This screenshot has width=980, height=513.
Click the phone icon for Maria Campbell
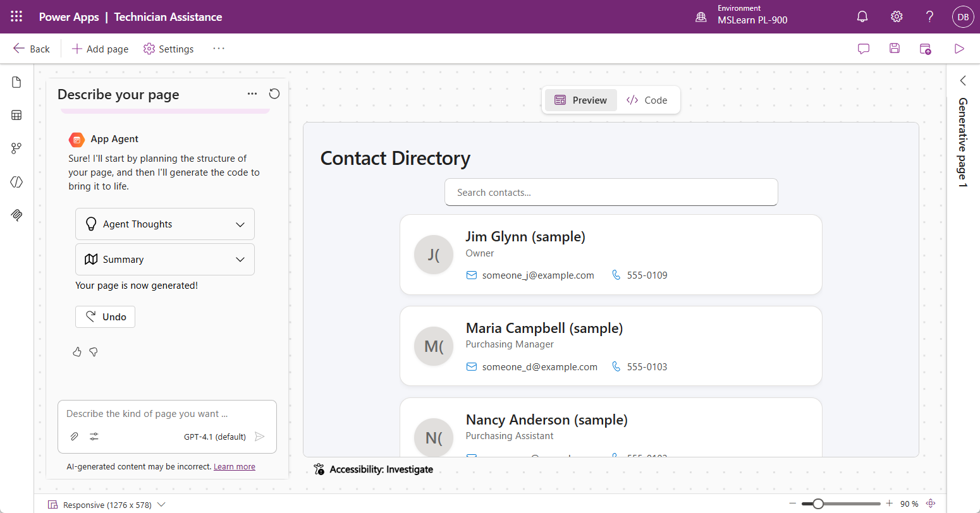(x=616, y=366)
